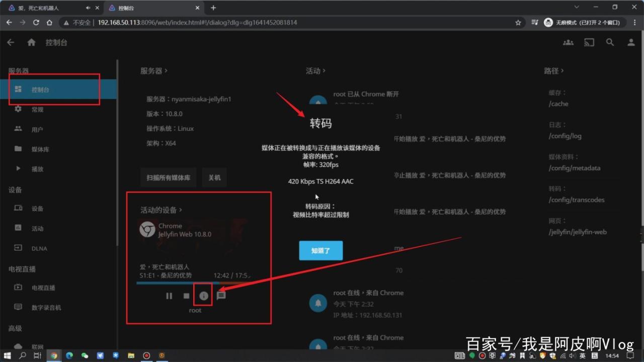The height and width of the screenshot is (362, 644).
Task: Bookmark this page with the star icon
Action: pos(518,23)
